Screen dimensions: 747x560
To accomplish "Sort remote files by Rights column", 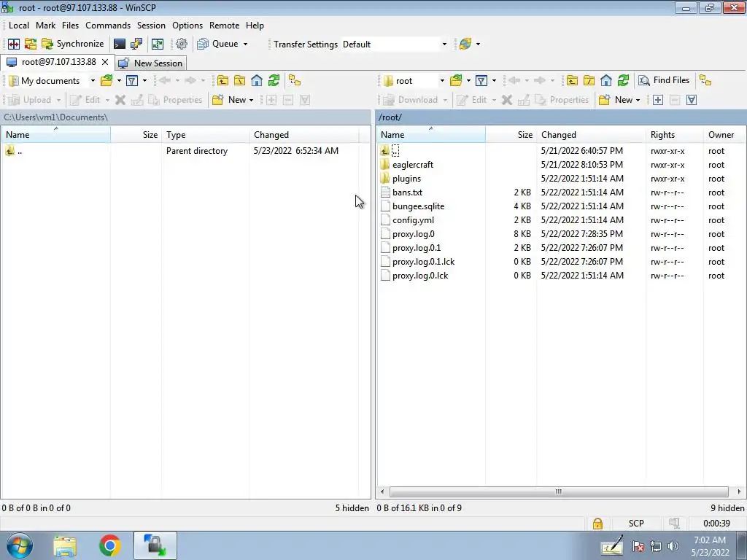I will click(674, 135).
